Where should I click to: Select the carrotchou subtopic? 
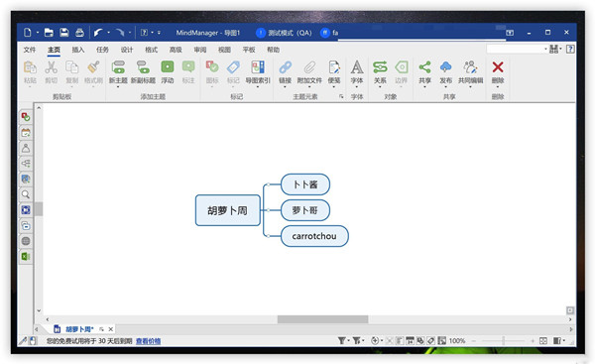point(314,236)
